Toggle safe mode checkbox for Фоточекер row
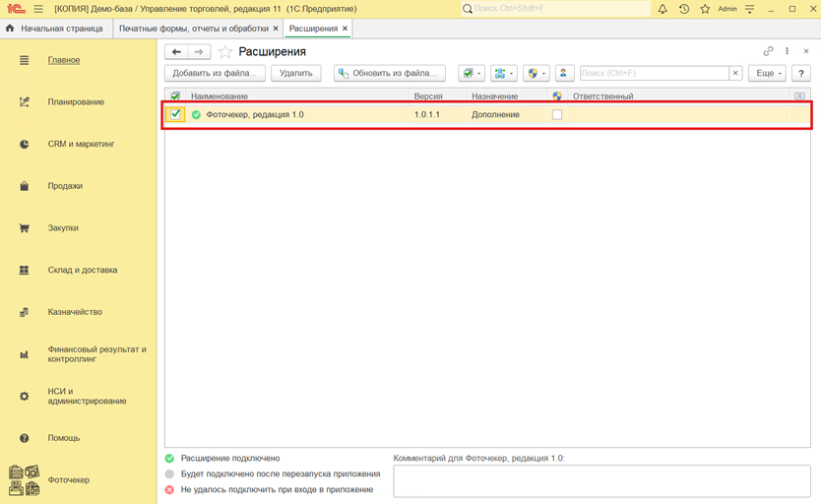 (557, 114)
